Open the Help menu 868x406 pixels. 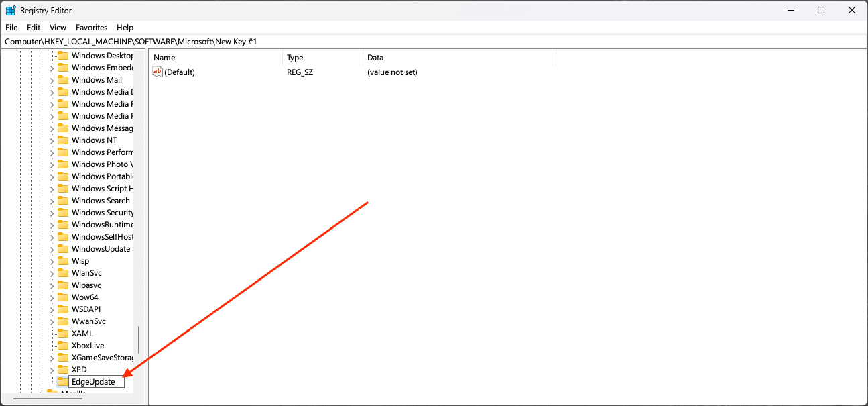tap(125, 28)
